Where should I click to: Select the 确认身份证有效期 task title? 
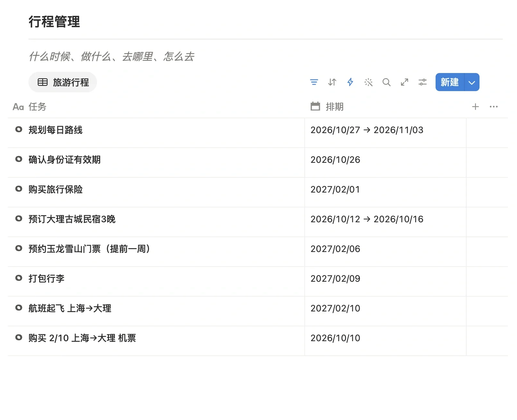point(64,160)
